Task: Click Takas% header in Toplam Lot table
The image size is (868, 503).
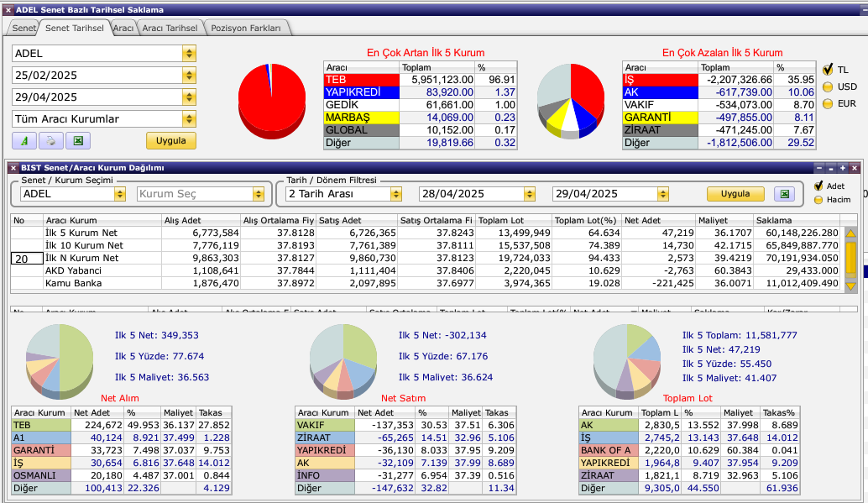Action: 780,412
